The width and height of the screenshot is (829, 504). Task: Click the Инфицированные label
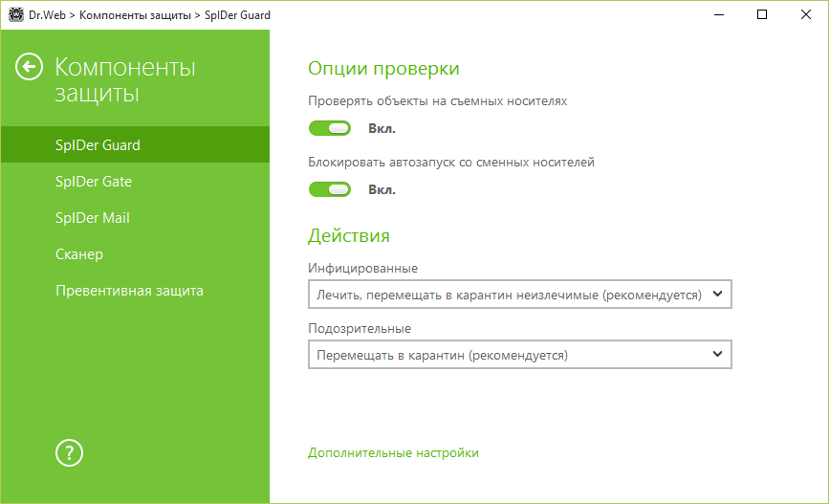[x=362, y=268]
